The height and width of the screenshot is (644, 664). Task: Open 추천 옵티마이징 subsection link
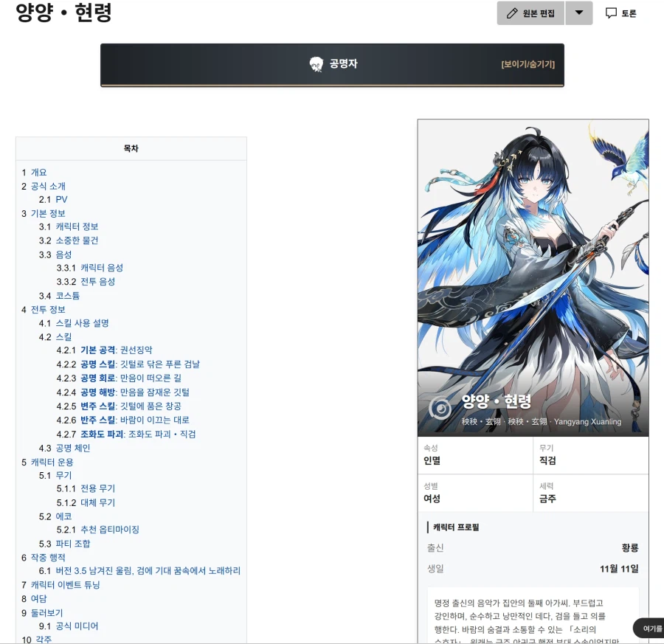tap(110, 530)
